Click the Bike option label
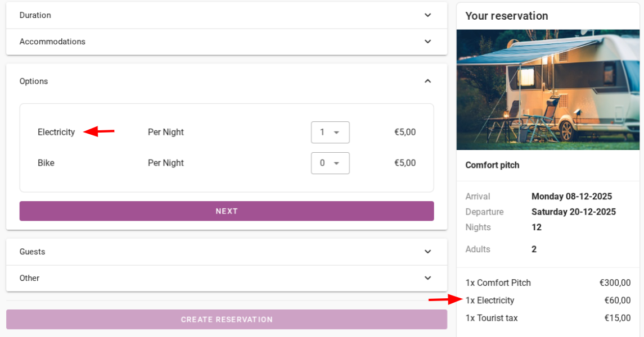644x337 pixels. pos(46,163)
